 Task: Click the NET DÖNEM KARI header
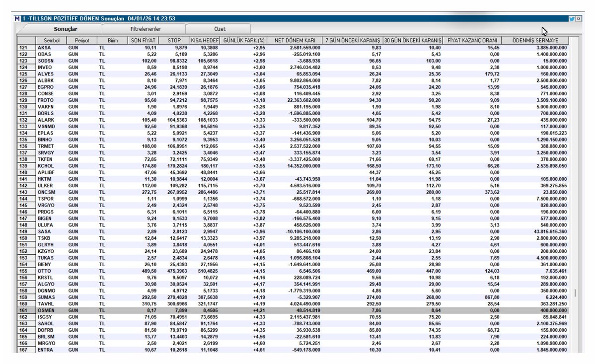[x=295, y=40]
